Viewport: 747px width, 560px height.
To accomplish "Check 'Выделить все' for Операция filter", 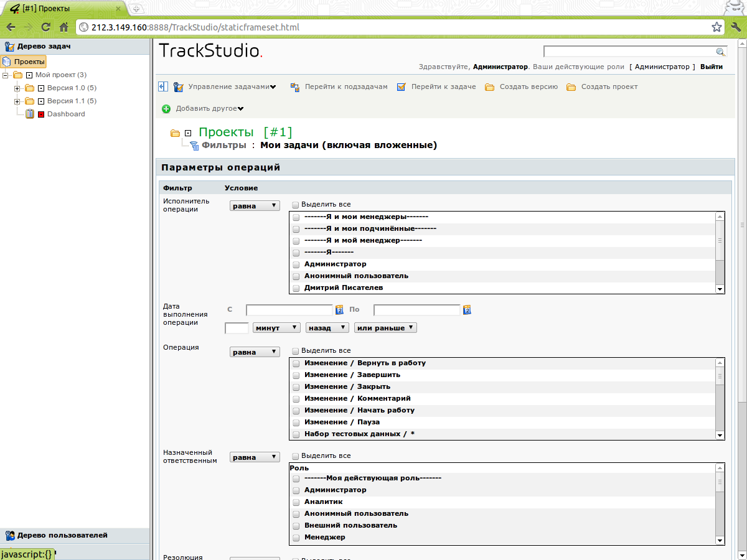I will click(x=296, y=351).
